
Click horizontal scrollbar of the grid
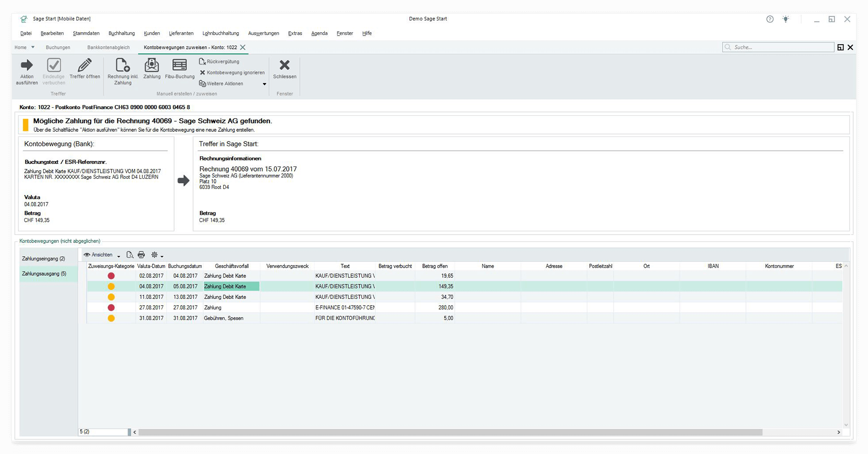(x=450, y=432)
